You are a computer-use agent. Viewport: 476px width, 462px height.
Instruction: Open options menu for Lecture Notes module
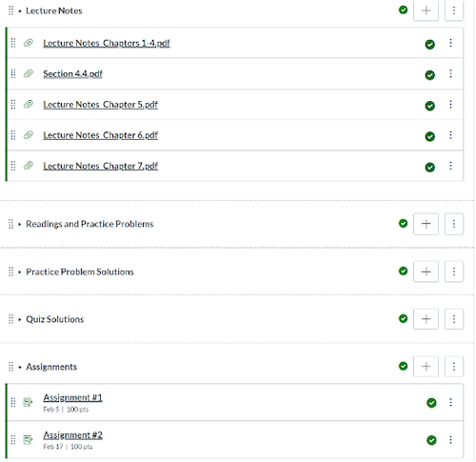454,10
